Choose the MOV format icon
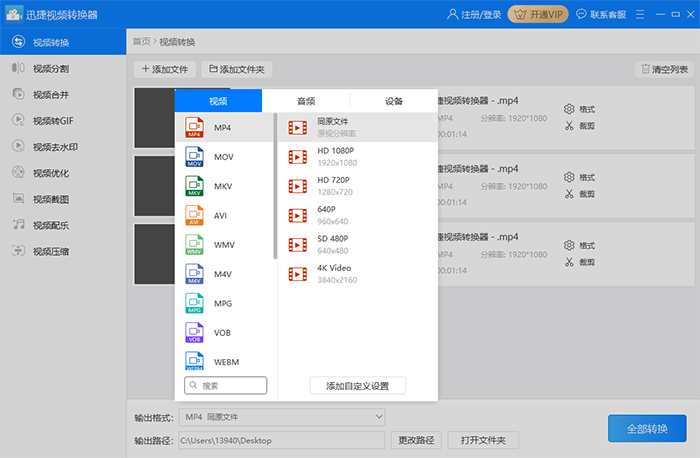 click(194, 157)
